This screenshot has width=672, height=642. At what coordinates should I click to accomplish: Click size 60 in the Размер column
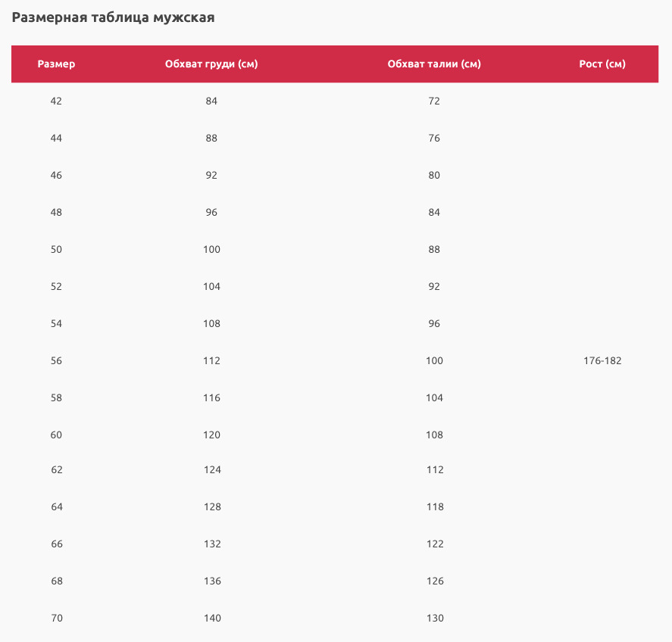(x=56, y=435)
